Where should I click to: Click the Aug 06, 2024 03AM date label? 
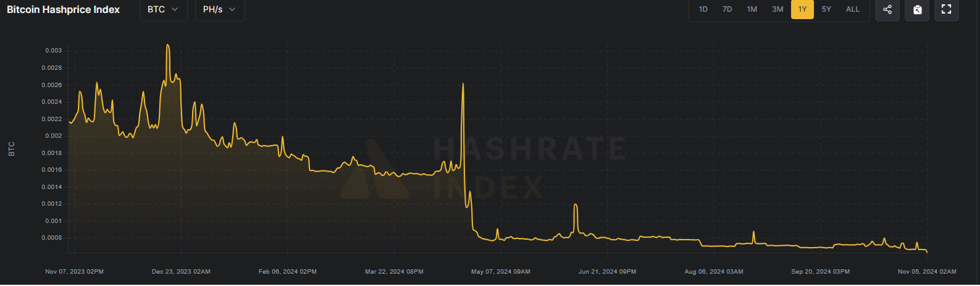pyautogui.click(x=714, y=272)
